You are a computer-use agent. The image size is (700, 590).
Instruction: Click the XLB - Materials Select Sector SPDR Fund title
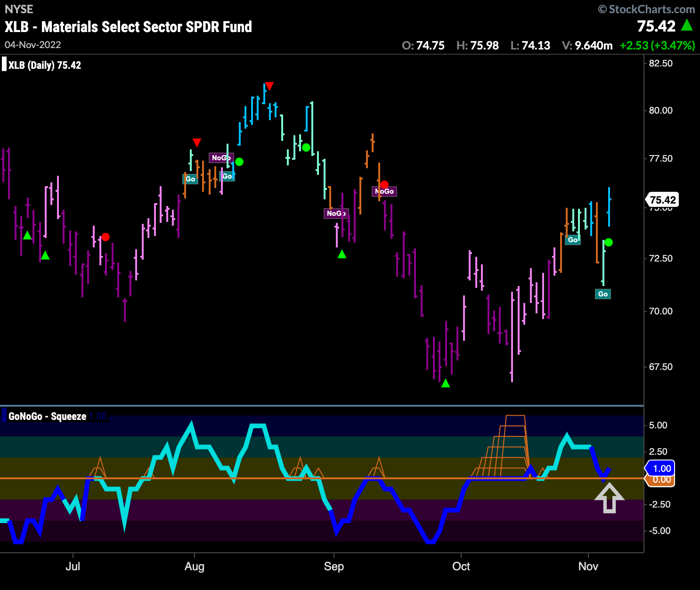point(128,27)
